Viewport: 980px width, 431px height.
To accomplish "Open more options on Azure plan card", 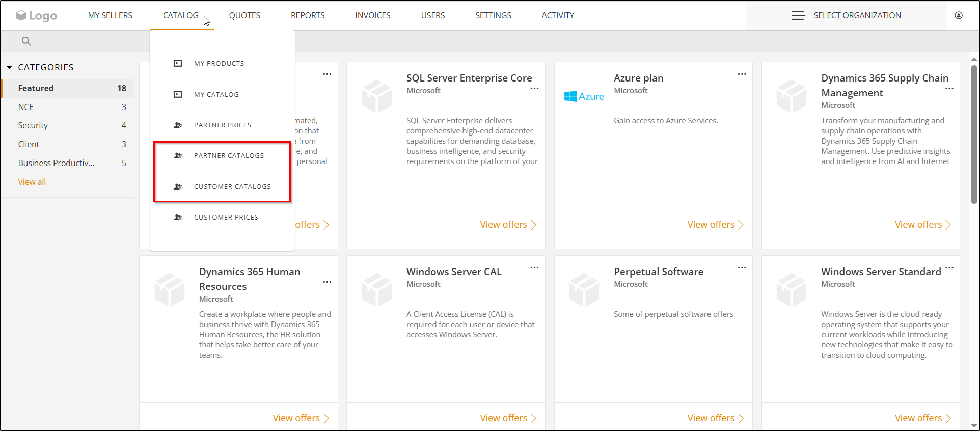I will pyautogui.click(x=742, y=74).
